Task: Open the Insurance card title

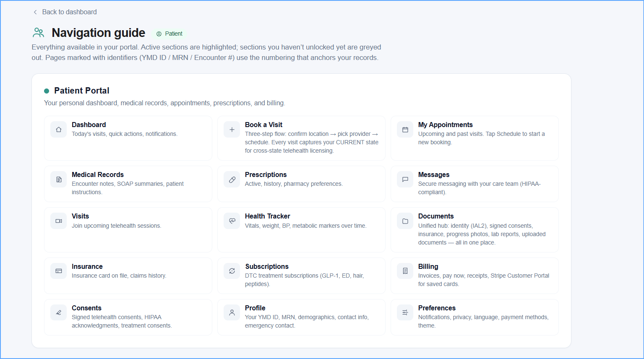Action: (x=87, y=266)
